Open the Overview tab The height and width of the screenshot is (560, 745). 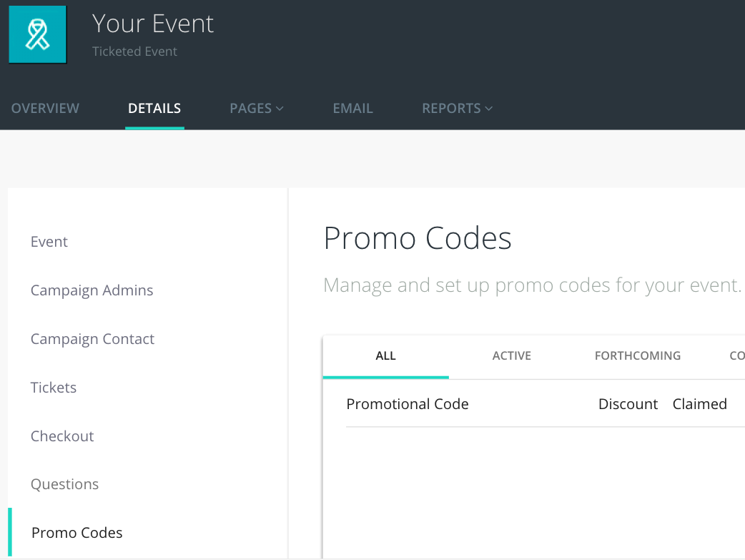click(x=45, y=109)
